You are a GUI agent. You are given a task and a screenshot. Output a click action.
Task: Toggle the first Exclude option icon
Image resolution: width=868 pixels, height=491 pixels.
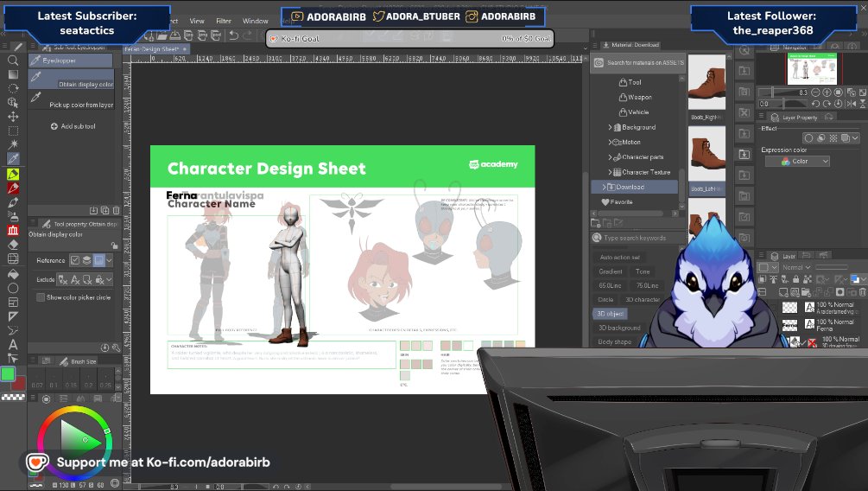click(x=63, y=280)
